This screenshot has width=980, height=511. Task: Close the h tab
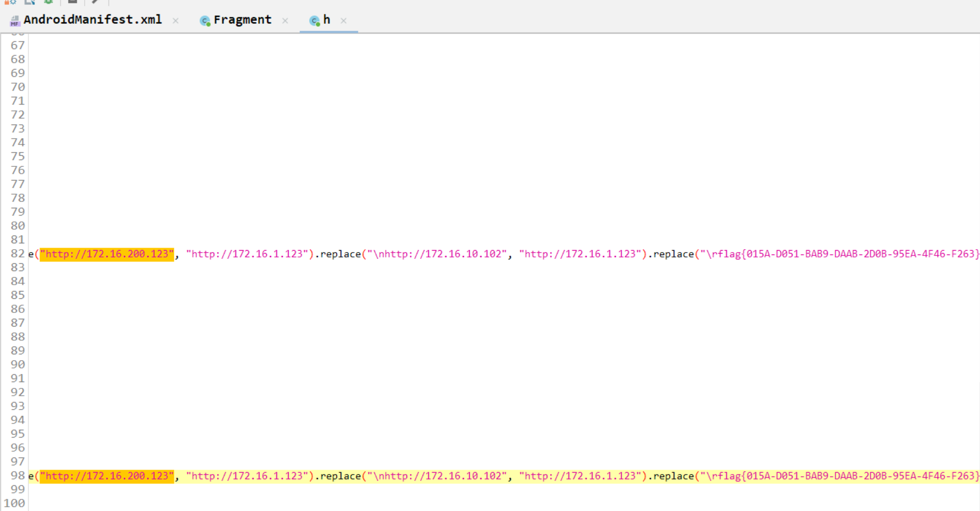coord(344,20)
